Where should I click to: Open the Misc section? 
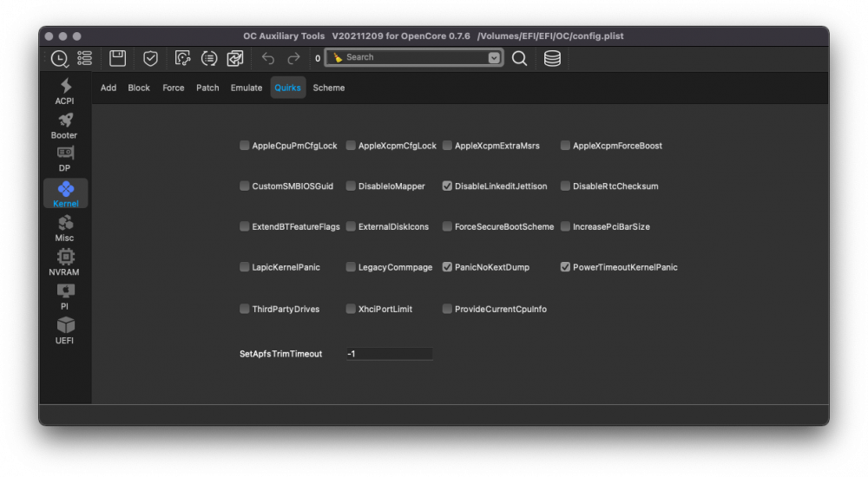[65, 229]
